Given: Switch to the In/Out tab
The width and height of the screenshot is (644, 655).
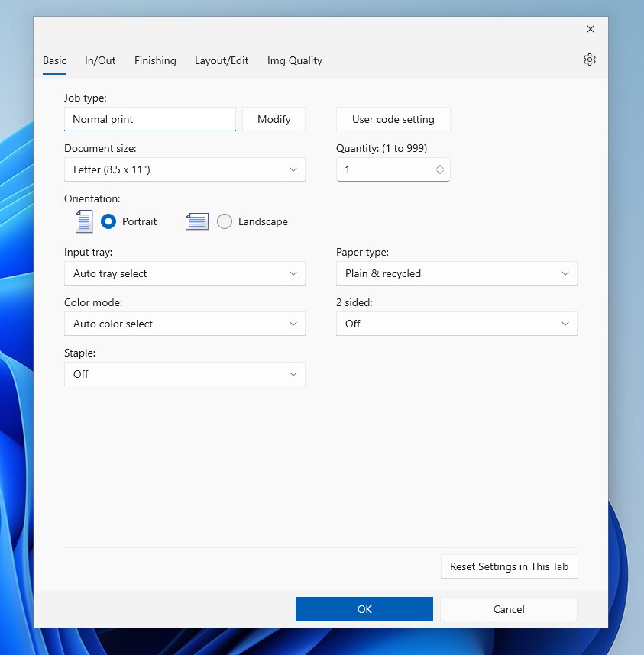Looking at the screenshot, I should coord(99,60).
